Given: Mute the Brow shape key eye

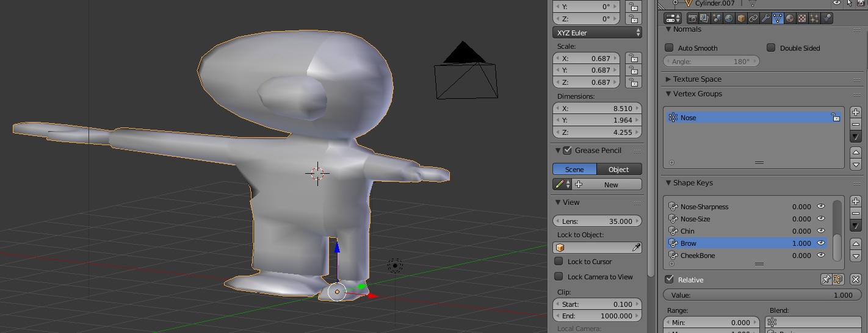Looking at the screenshot, I should [x=821, y=243].
